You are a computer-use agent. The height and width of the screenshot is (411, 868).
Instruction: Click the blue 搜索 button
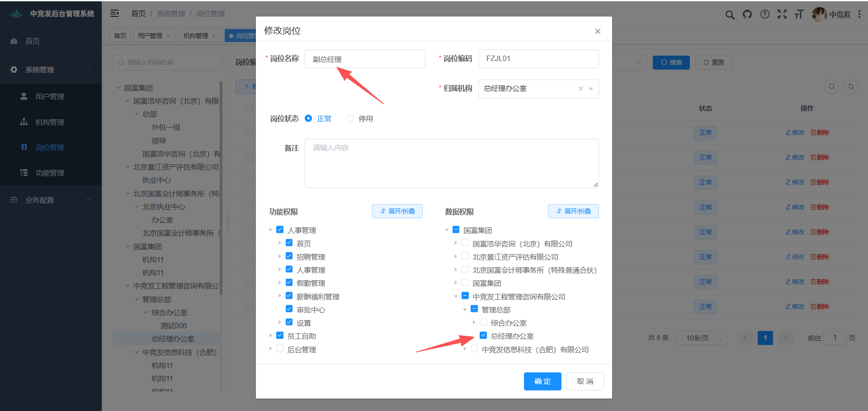click(671, 62)
